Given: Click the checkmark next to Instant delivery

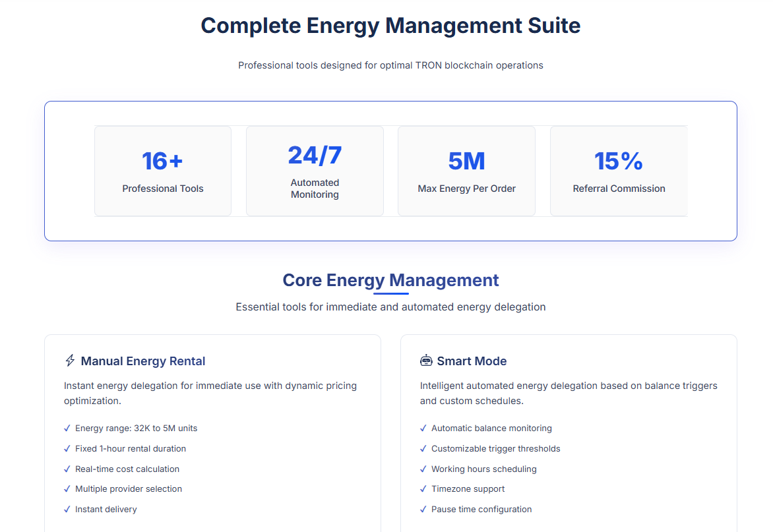Looking at the screenshot, I should (x=67, y=510).
